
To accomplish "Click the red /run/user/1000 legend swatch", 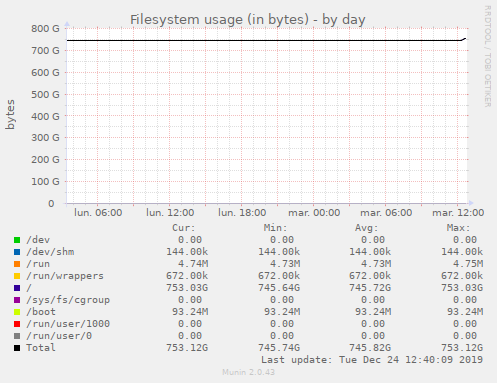I will [17, 324].
